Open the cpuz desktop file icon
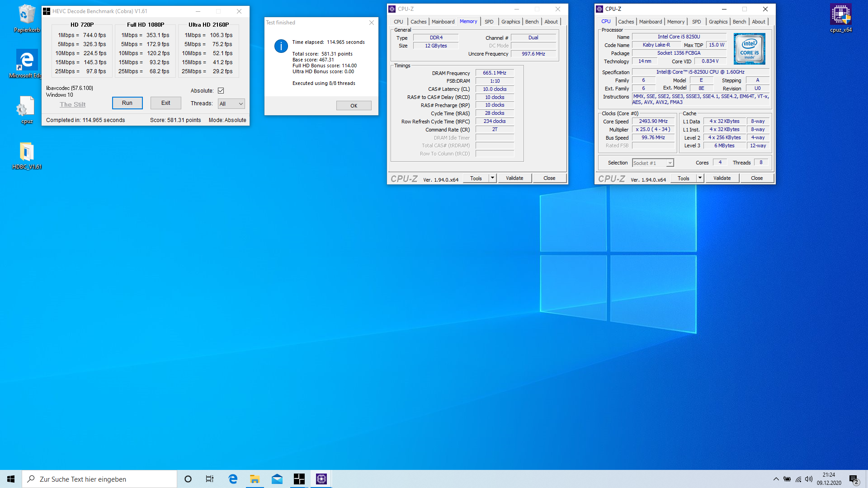Image resolution: width=868 pixels, height=488 pixels. pyautogui.click(x=27, y=109)
